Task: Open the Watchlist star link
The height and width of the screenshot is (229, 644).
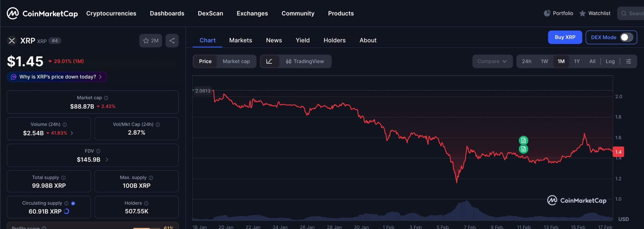Action: coord(595,13)
